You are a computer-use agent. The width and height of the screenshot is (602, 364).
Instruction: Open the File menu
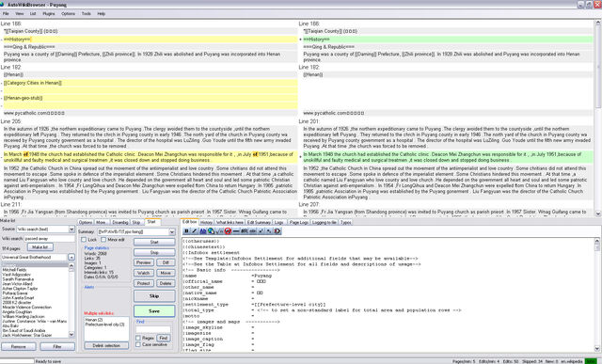6,13
